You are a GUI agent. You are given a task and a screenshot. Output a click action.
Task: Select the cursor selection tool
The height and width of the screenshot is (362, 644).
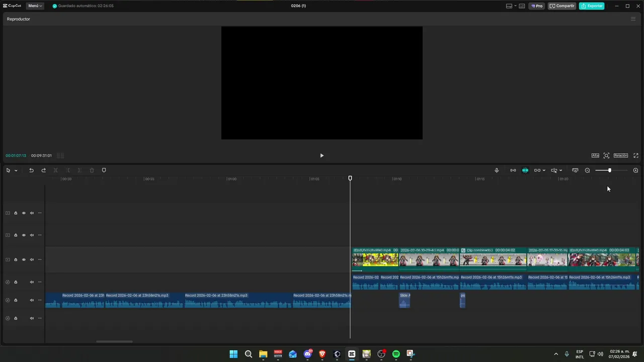(8, 170)
